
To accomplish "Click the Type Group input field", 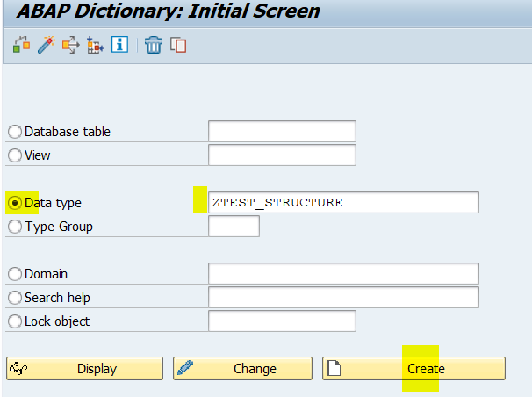I will (x=234, y=227).
